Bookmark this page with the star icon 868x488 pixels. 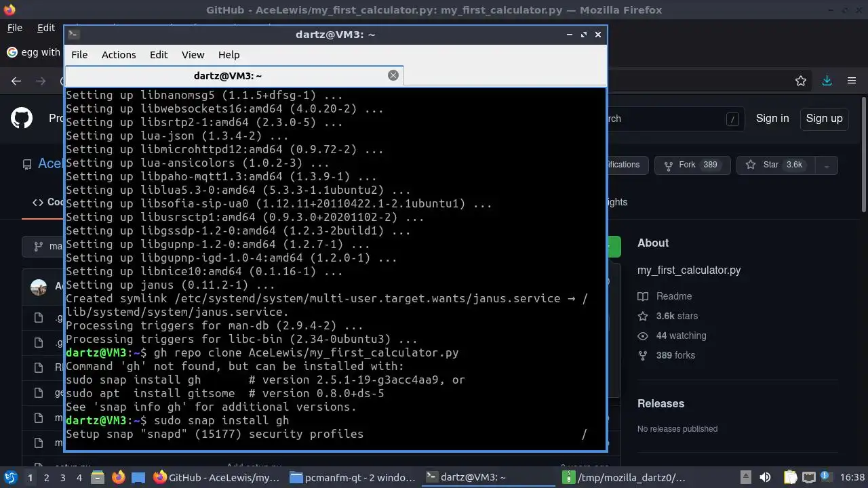coord(801,81)
